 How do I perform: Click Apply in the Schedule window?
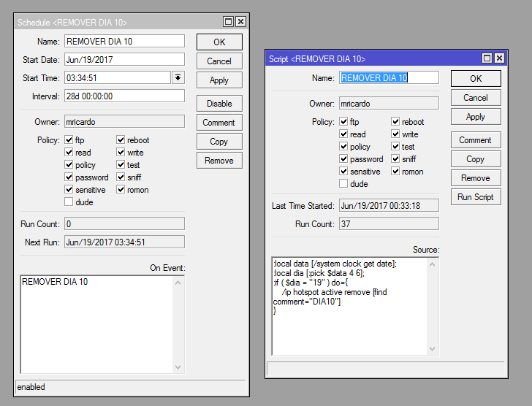(x=219, y=80)
